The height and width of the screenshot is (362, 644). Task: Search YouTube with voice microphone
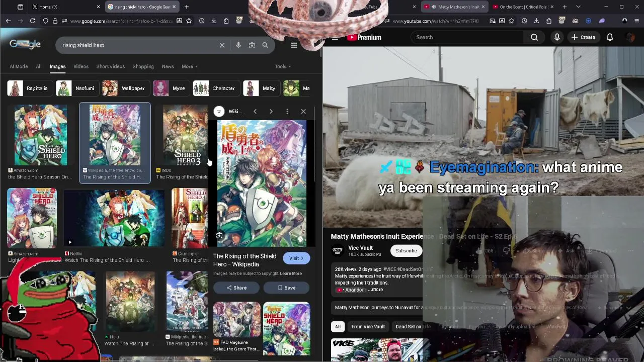pyautogui.click(x=557, y=37)
